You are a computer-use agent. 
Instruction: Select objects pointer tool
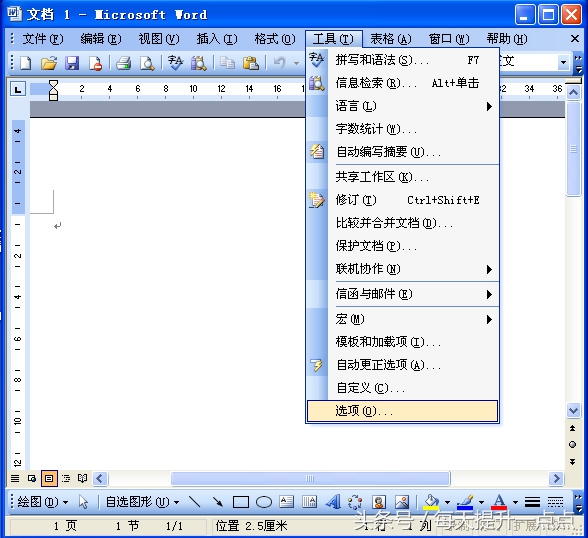click(83, 502)
